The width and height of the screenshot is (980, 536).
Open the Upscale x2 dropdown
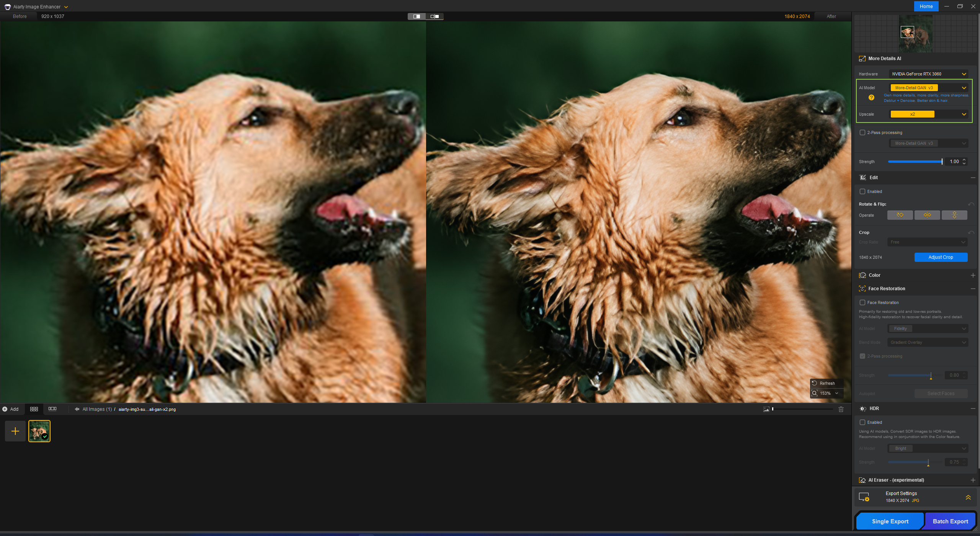[x=929, y=114]
